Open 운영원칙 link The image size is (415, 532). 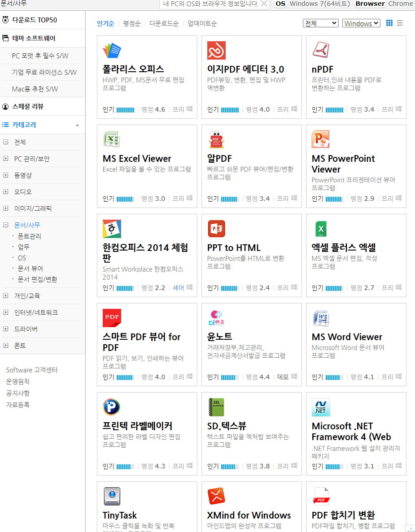tap(18, 381)
